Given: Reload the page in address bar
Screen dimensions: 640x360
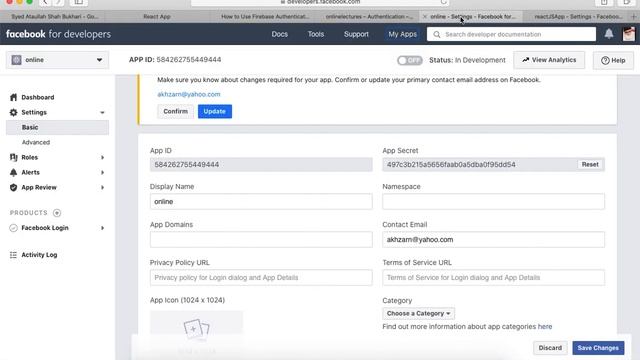Looking at the screenshot, I should 443,2.
